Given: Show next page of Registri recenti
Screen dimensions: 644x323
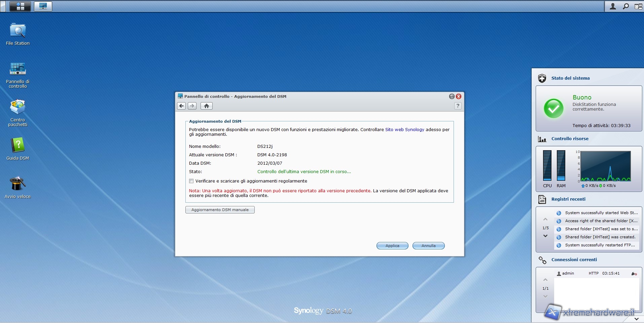Looking at the screenshot, I should tap(545, 236).
